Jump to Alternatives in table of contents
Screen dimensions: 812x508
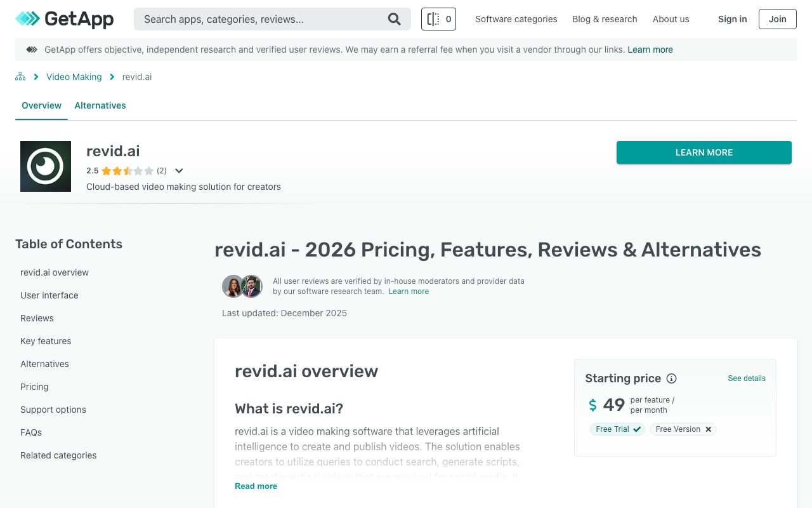[x=44, y=364]
